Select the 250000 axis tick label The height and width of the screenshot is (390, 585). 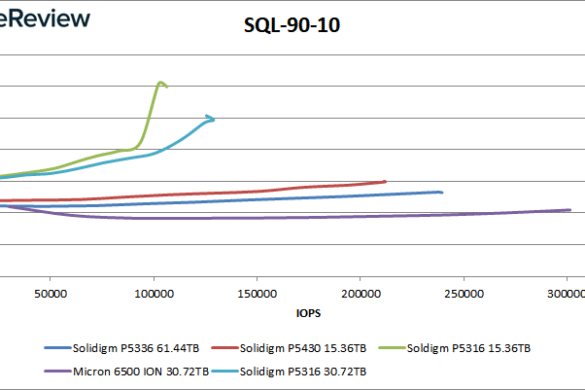pos(464,294)
